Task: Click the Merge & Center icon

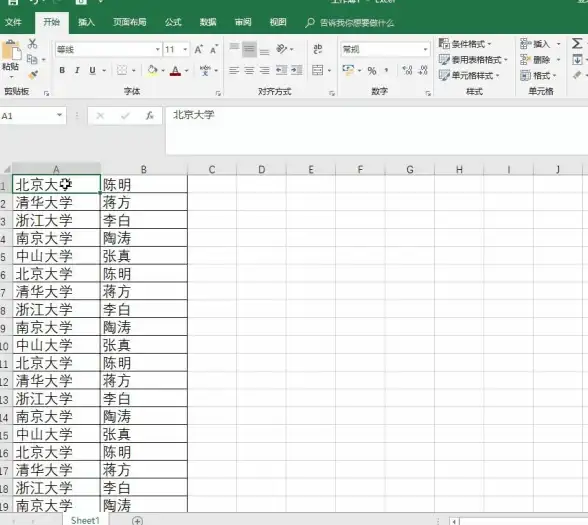Action: [318, 70]
